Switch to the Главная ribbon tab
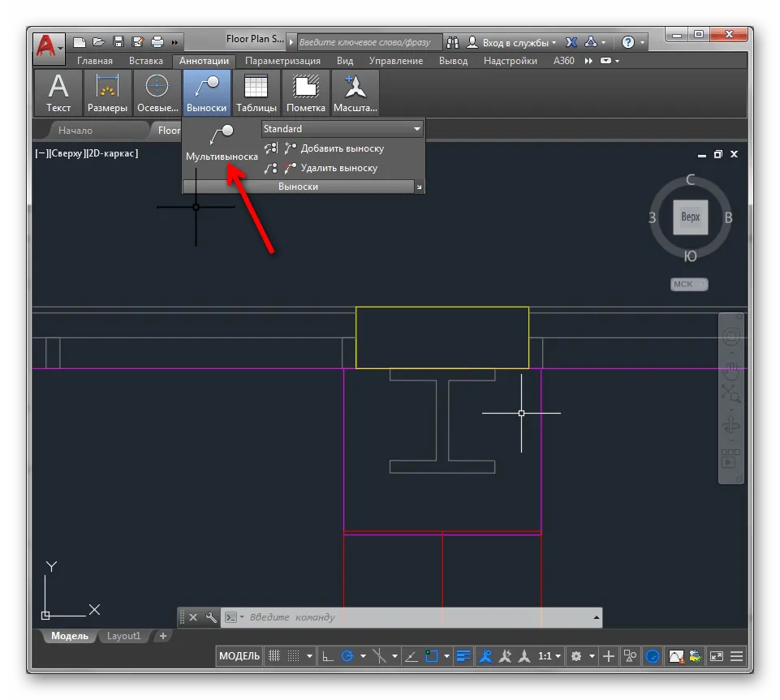780x700 pixels. coord(94,61)
